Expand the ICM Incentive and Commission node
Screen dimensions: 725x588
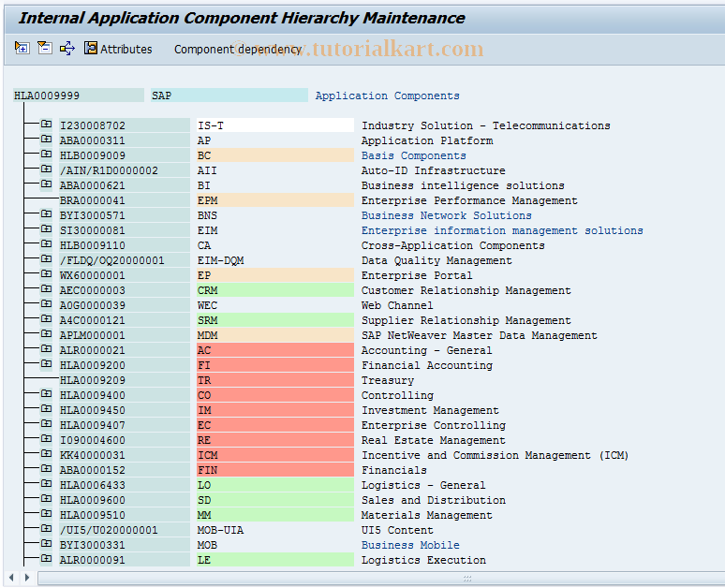(x=46, y=454)
